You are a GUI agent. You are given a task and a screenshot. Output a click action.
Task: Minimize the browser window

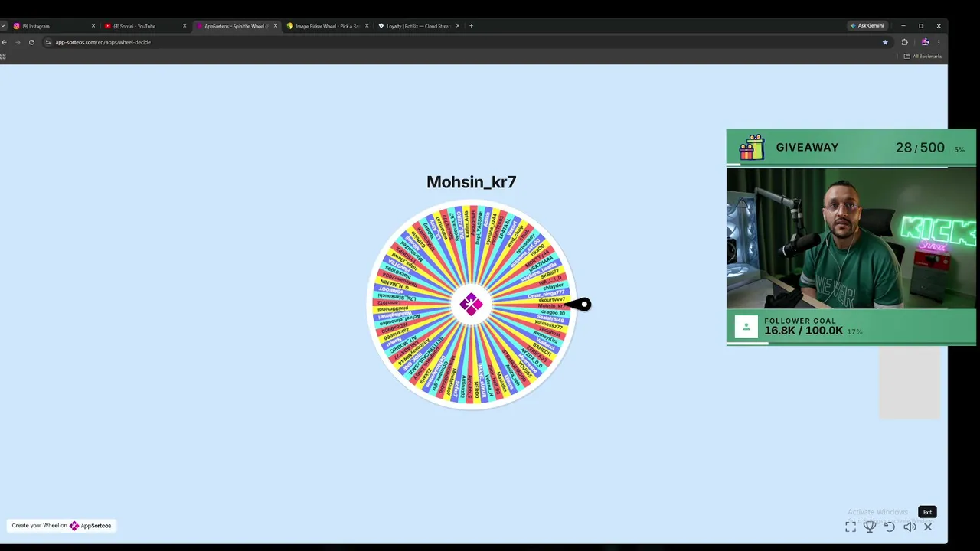click(x=903, y=26)
